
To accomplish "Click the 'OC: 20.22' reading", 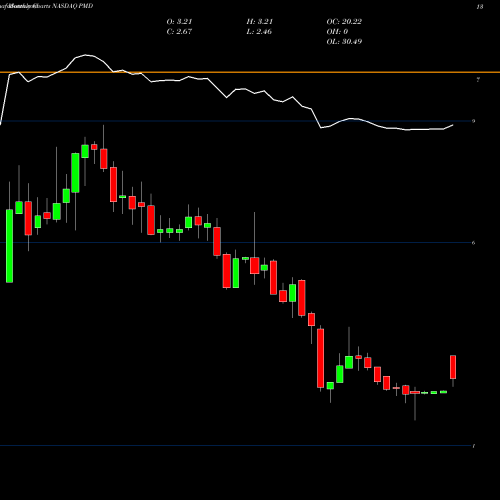I will click(344, 21).
